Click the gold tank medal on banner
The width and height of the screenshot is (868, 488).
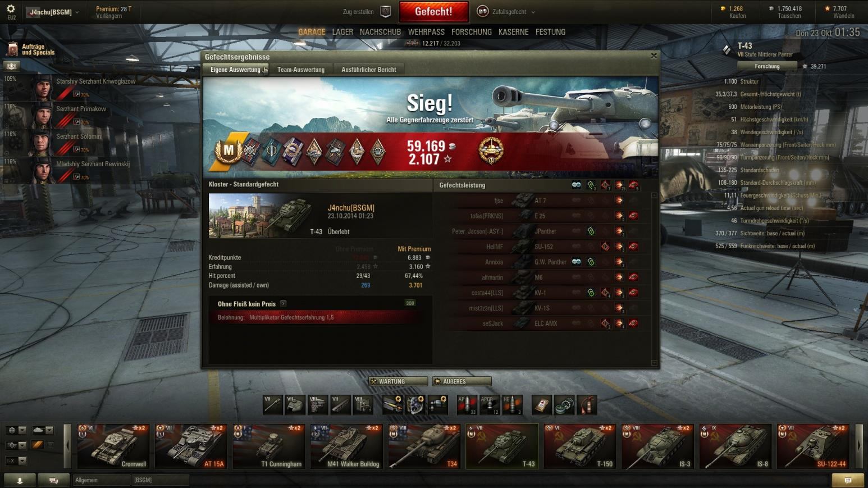491,150
